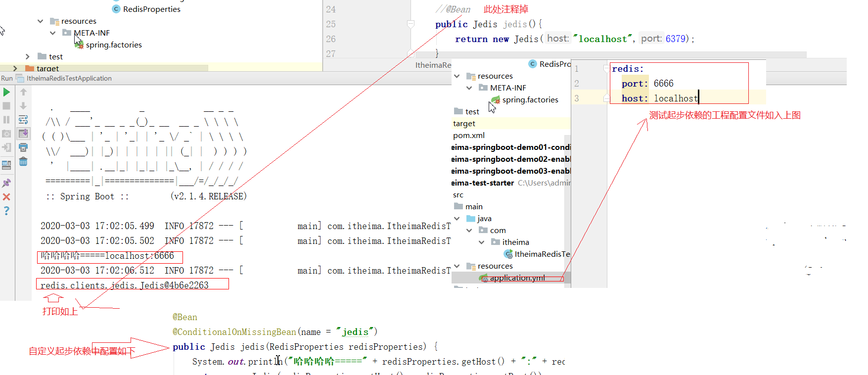The image size is (868, 375).
Task: Collapse the top-left resources folder
Action: [x=40, y=21]
